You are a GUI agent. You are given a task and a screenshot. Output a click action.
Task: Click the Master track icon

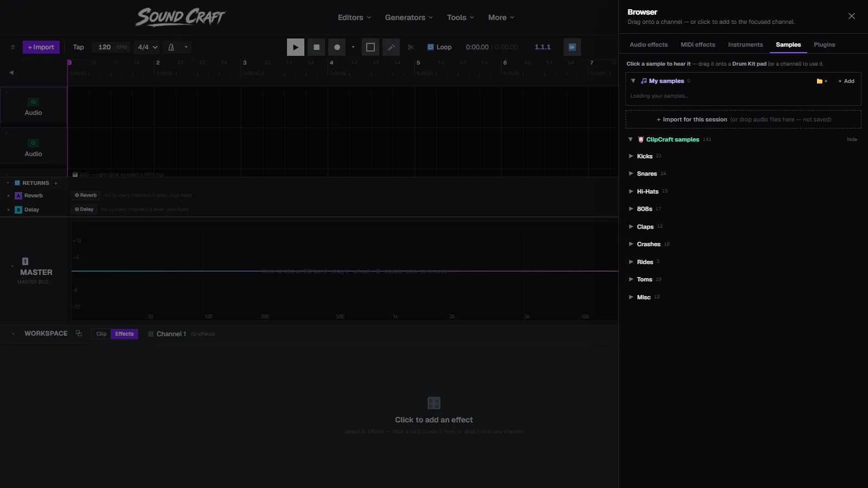pyautogui.click(x=25, y=261)
